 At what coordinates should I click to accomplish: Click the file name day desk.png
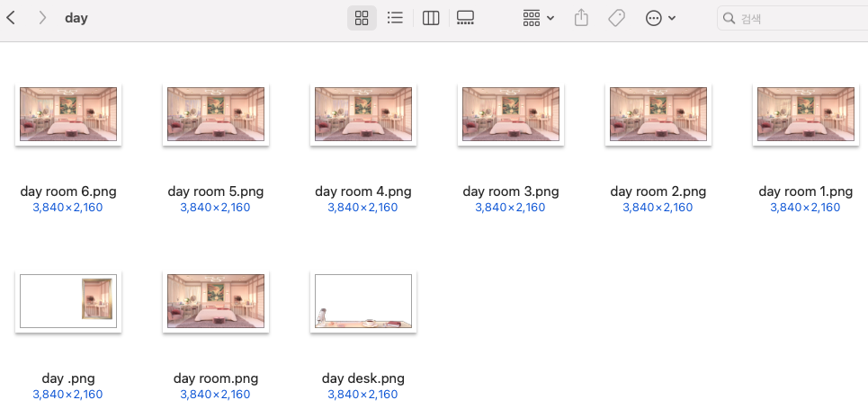click(x=363, y=378)
